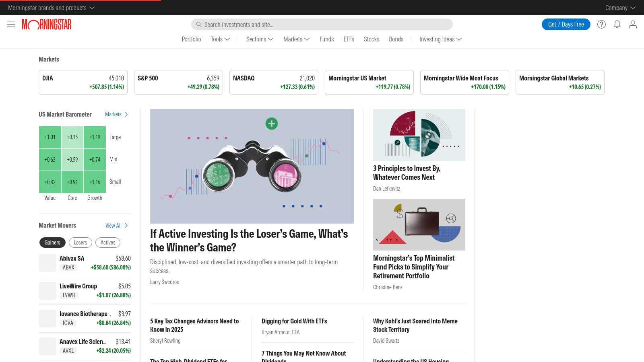Open 7 Things You May Not Know article
The width and height of the screenshot is (644, 362).
[304, 357]
